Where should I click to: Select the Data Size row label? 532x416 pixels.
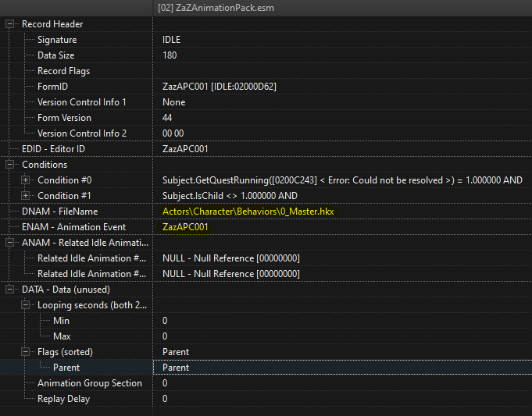point(55,55)
